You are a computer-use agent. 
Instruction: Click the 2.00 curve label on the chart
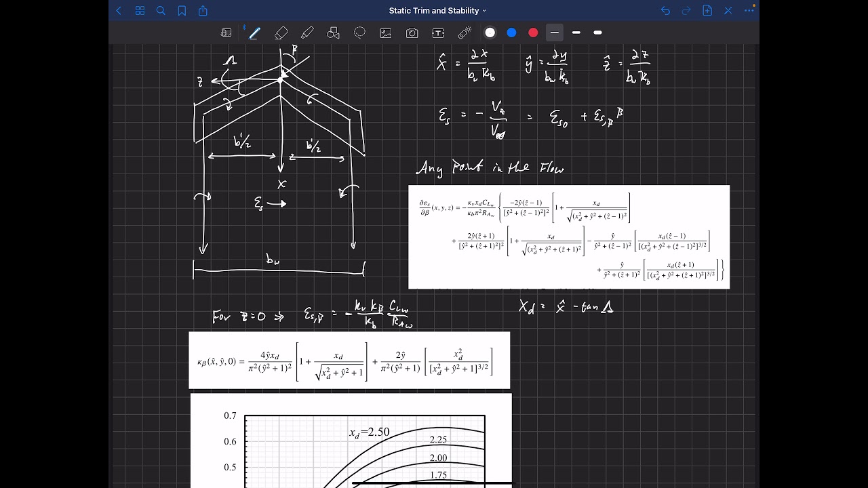pyautogui.click(x=438, y=458)
